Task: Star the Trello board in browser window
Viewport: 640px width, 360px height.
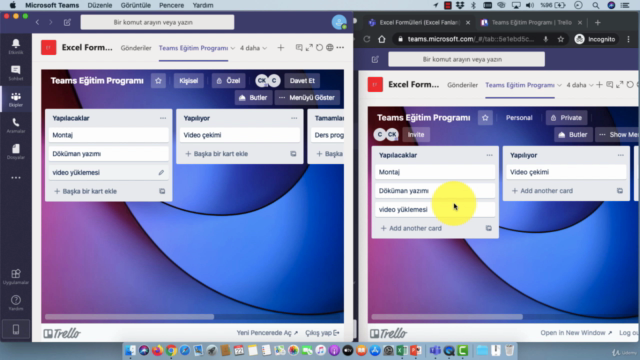Action: pos(485,118)
